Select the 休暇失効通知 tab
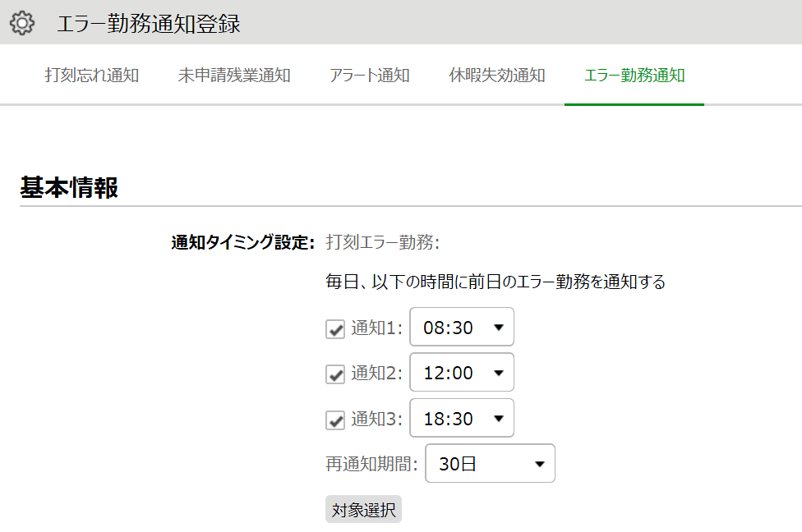The width and height of the screenshot is (802, 532). tap(497, 76)
